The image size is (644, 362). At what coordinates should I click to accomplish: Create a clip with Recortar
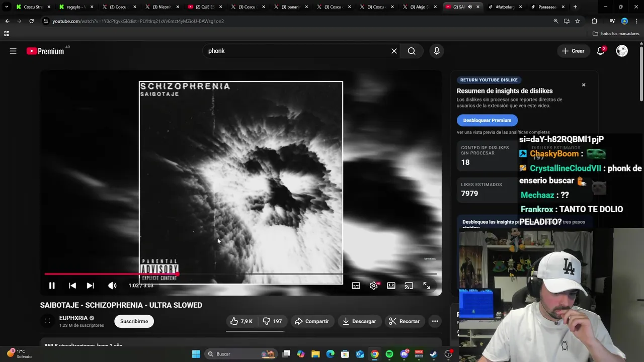404,321
